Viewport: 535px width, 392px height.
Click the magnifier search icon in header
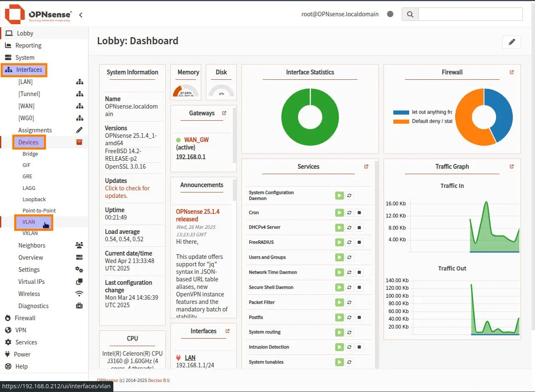[x=410, y=14]
